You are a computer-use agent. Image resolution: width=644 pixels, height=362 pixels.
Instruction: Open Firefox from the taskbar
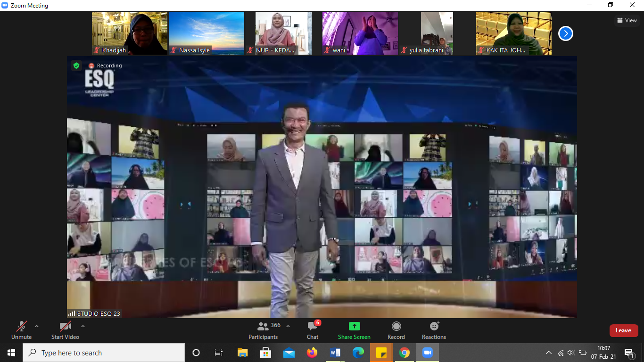click(x=312, y=353)
